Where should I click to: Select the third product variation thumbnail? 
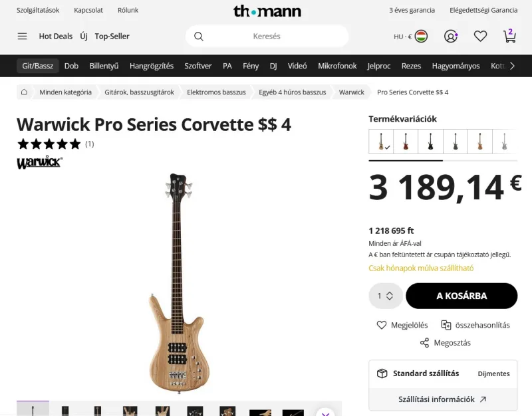430,141
